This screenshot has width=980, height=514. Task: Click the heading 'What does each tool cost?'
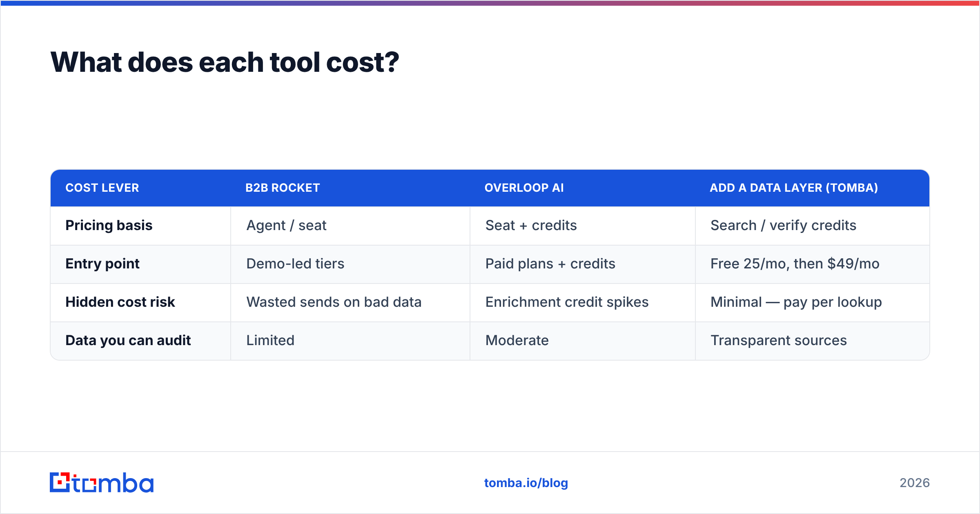tap(225, 62)
